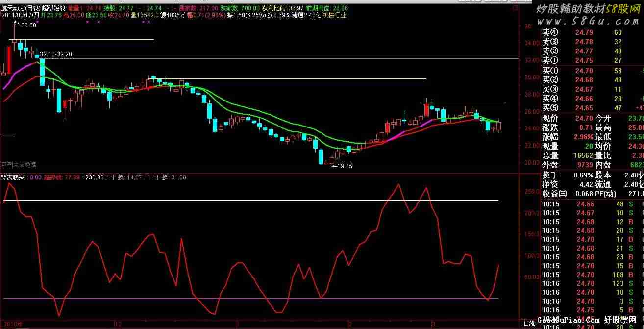
Task: Open the 机械行业 industry link
Action: coord(334,15)
